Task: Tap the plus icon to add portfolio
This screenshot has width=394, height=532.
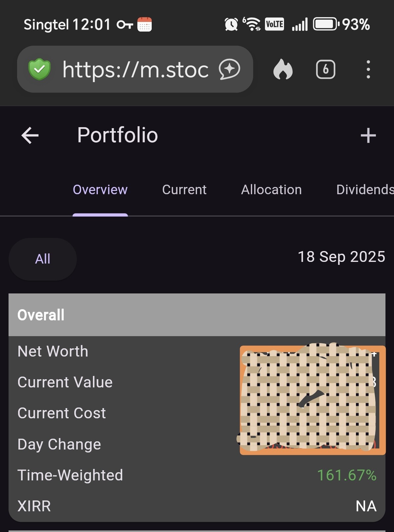Action: (368, 135)
